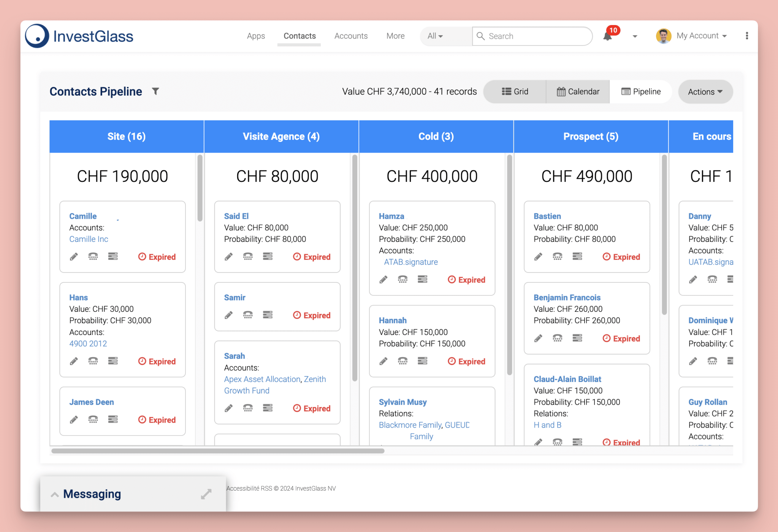778x532 pixels.
Task: Open the phone icon on Hamza's card
Action: click(x=402, y=279)
